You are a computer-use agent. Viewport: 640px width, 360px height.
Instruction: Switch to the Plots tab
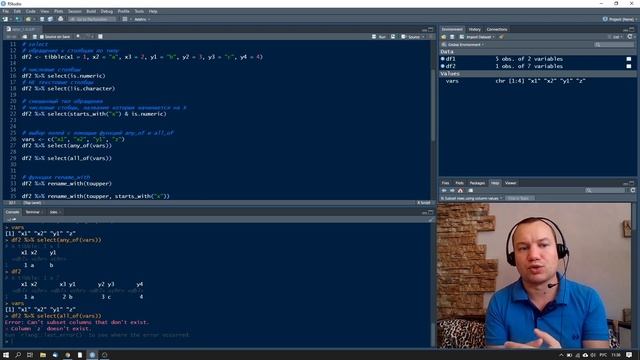point(459,183)
